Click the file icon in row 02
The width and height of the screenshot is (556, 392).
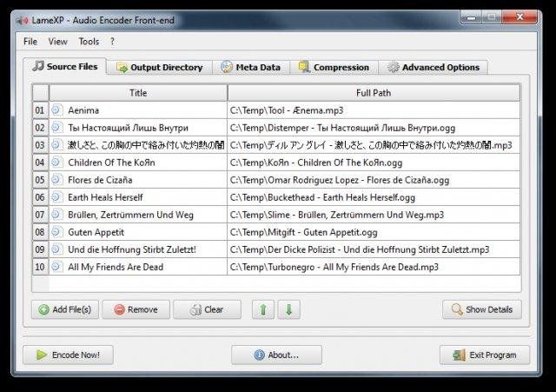click(x=56, y=128)
